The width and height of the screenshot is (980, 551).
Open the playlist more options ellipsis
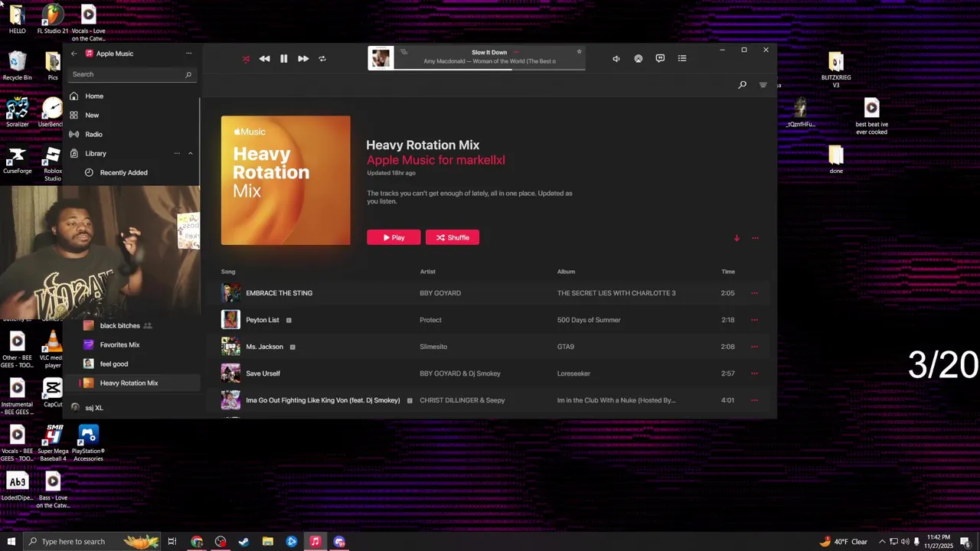click(x=755, y=238)
